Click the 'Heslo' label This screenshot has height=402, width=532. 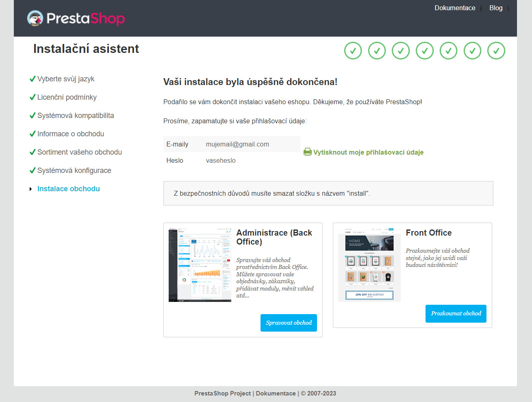click(175, 160)
